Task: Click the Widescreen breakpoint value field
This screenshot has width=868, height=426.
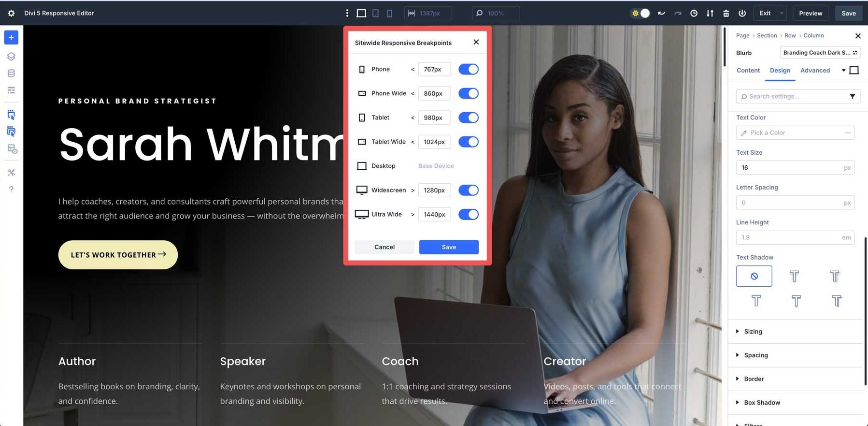Action: tap(434, 190)
